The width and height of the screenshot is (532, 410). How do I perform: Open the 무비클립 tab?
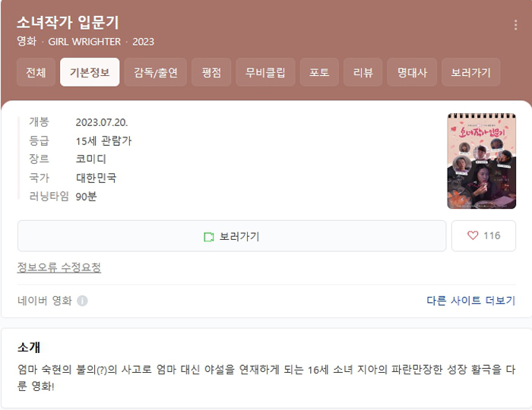(x=265, y=72)
